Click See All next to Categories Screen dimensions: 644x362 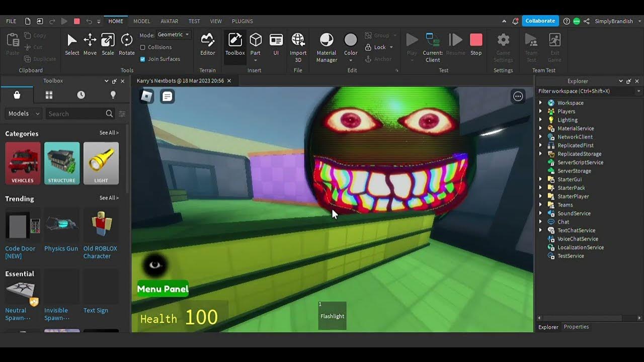point(109,133)
